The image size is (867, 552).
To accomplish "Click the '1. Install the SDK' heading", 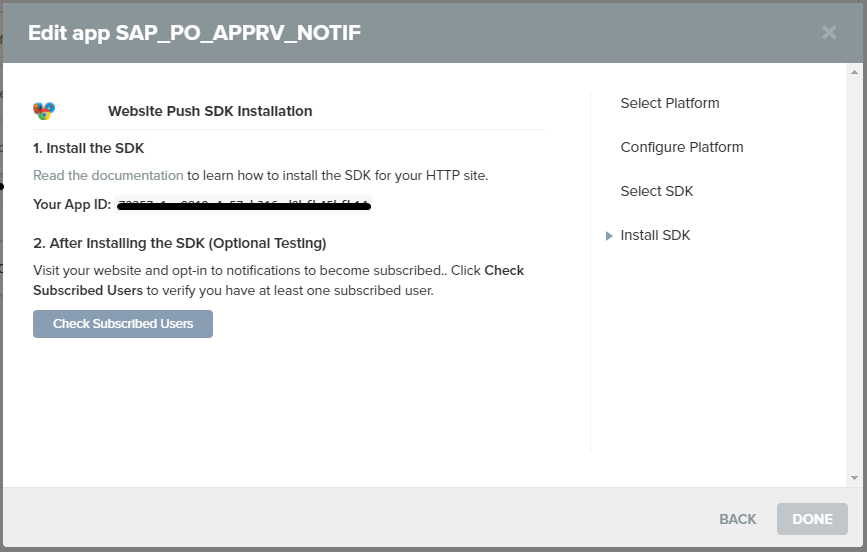I will pos(88,148).
